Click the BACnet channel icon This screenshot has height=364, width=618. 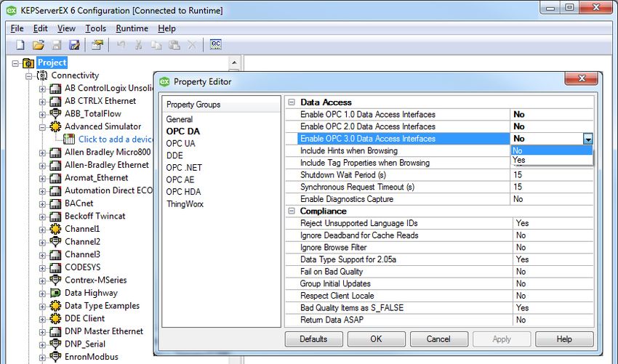pyautogui.click(x=55, y=203)
